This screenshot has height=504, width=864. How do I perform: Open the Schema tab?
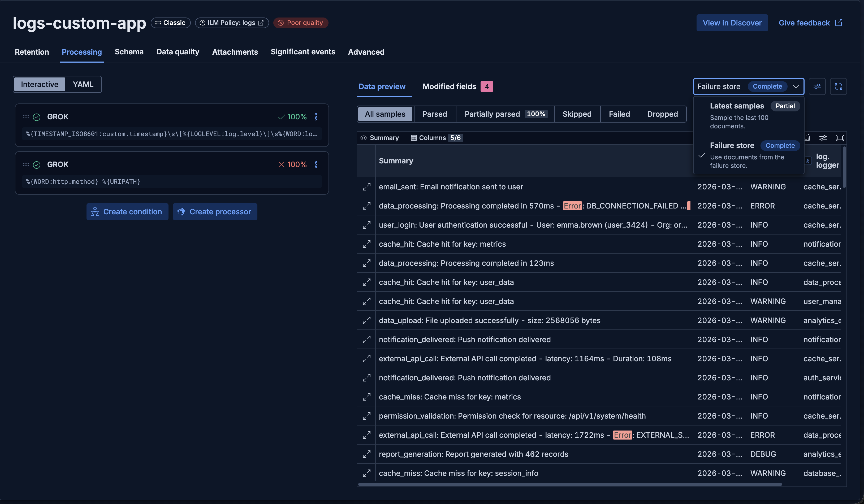(x=129, y=52)
